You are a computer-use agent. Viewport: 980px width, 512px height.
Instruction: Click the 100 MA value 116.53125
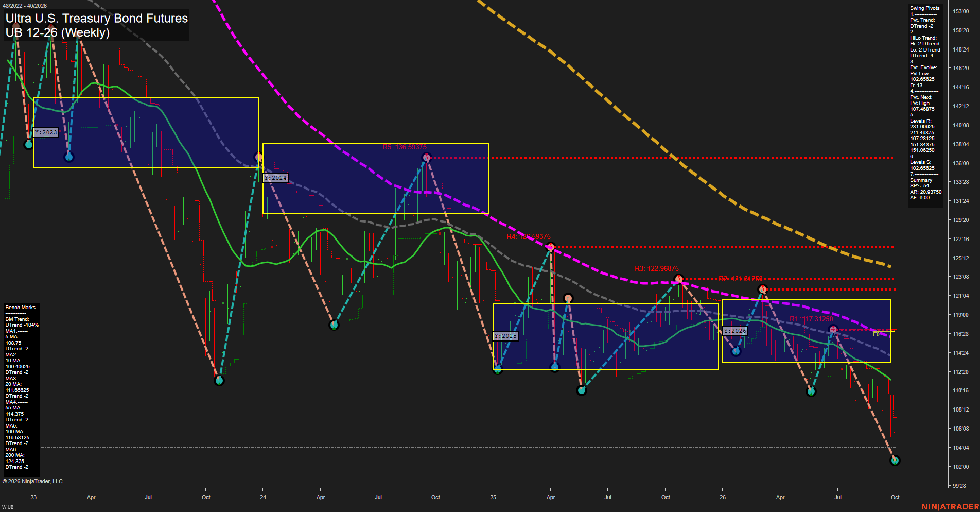17,437
